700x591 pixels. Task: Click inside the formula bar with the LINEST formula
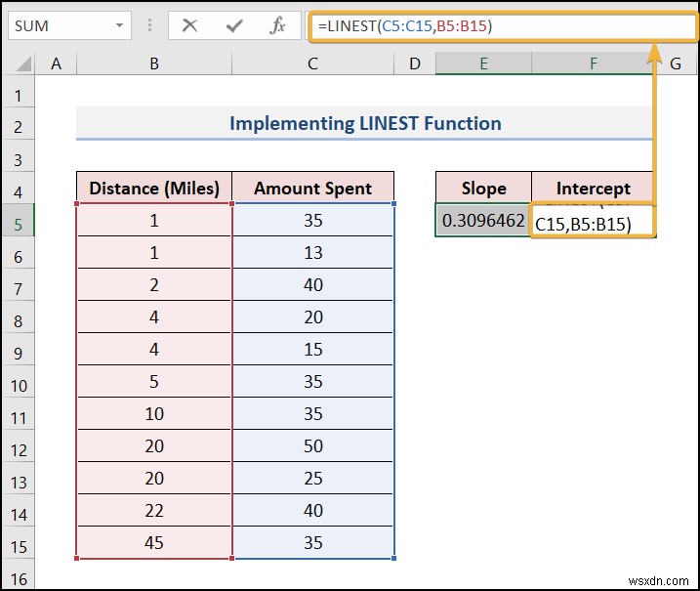point(502,26)
